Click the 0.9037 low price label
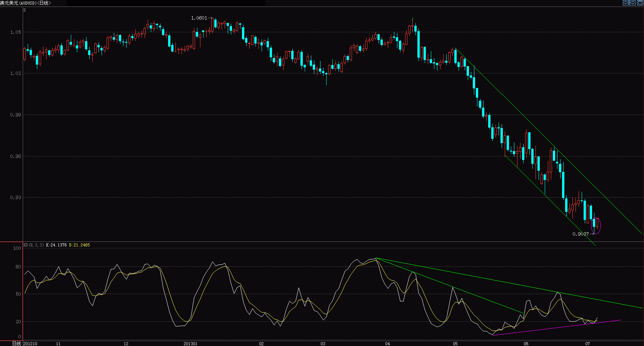644x346 pixels. tap(581, 234)
